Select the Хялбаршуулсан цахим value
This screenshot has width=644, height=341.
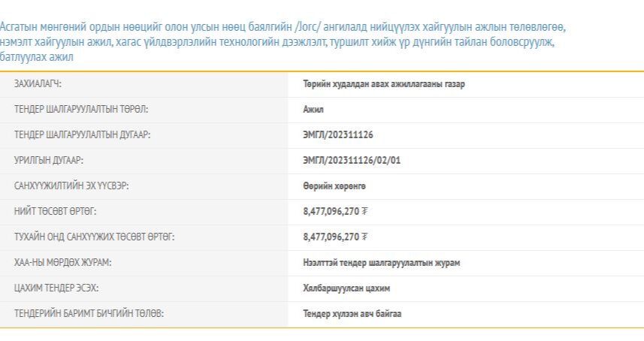click(346, 288)
